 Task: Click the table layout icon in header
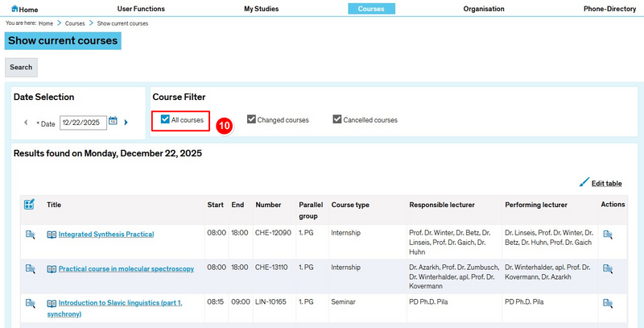[29, 205]
